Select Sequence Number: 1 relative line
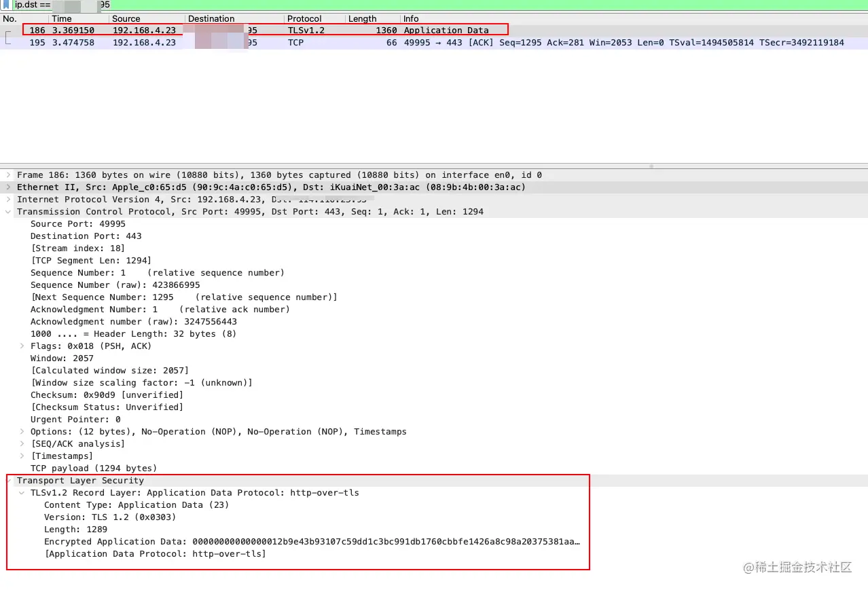The height and width of the screenshot is (590, 868). click(x=158, y=273)
